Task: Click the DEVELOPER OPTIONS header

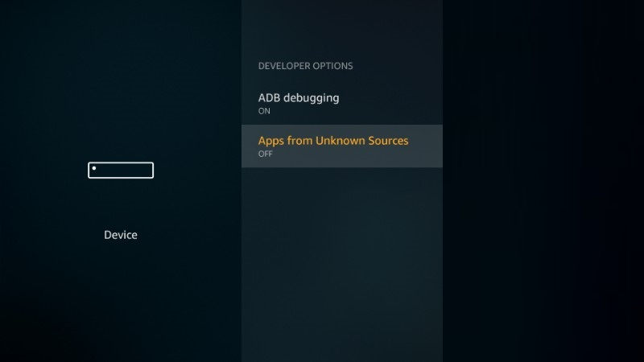Action: pyautogui.click(x=306, y=66)
